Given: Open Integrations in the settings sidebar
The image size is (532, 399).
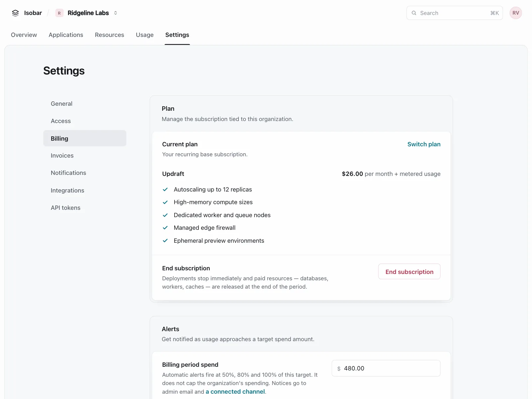Looking at the screenshot, I should click(85, 191).
